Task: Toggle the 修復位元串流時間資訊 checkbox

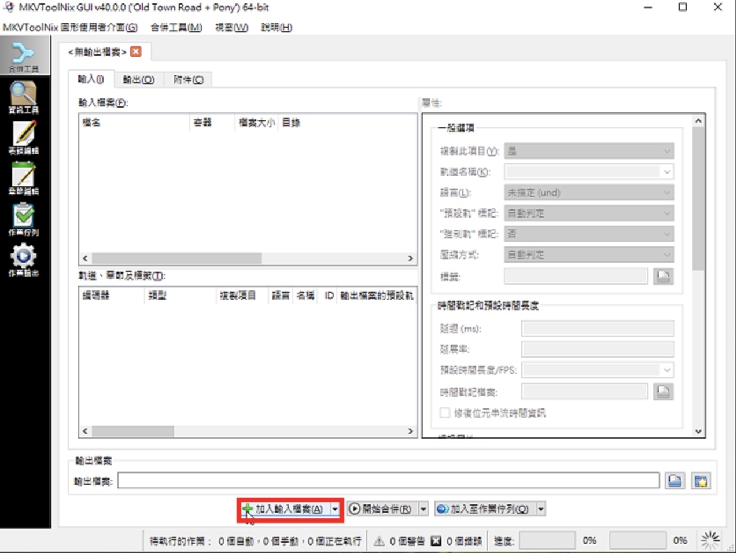Action: 445,412
